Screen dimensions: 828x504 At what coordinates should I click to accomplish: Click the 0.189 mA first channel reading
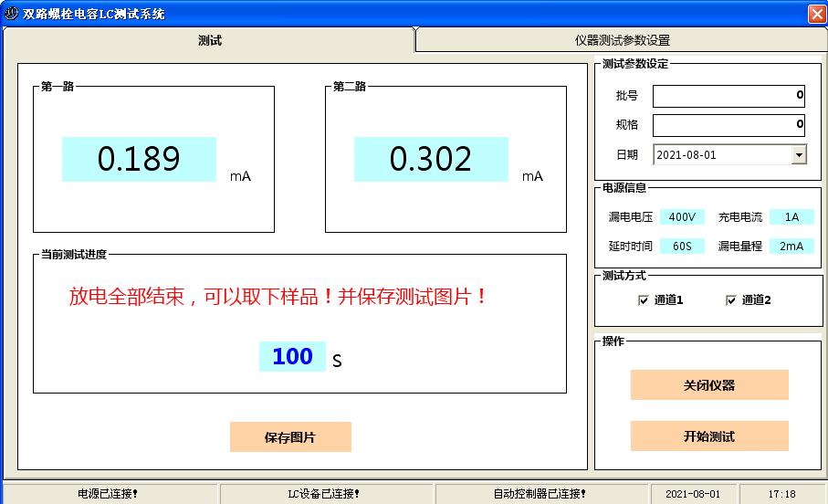click(139, 160)
